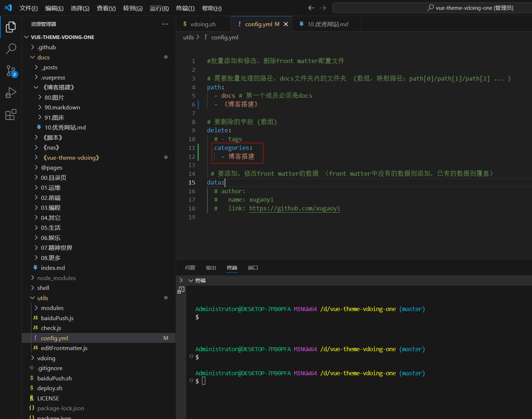Switch to the 问题 panel tab
The height and width of the screenshot is (419, 532).
point(190,268)
